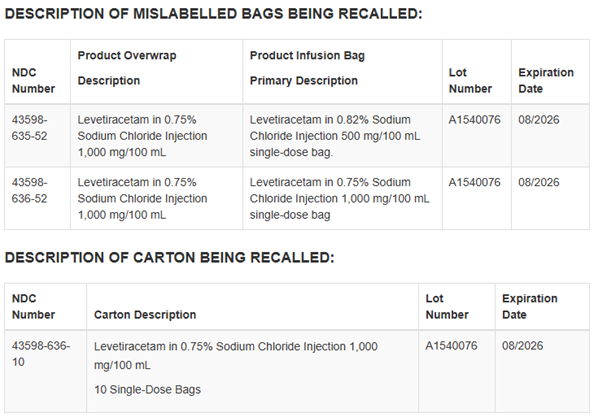The height and width of the screenshot is (417, 594).
Task: Click the 'Description of Carton Being Recalled' heading
Action: [169, 258]
